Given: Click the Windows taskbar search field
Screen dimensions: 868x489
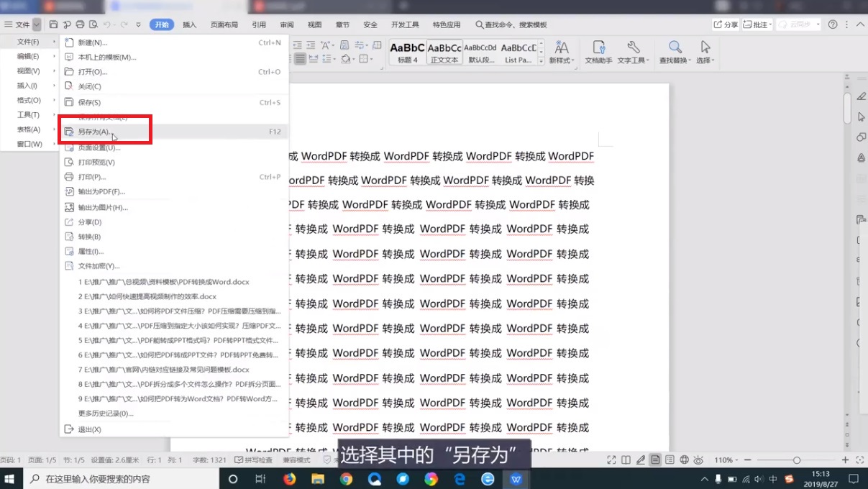Looking at the screenshot, I should pyautogui.click(x=122, y=479).
